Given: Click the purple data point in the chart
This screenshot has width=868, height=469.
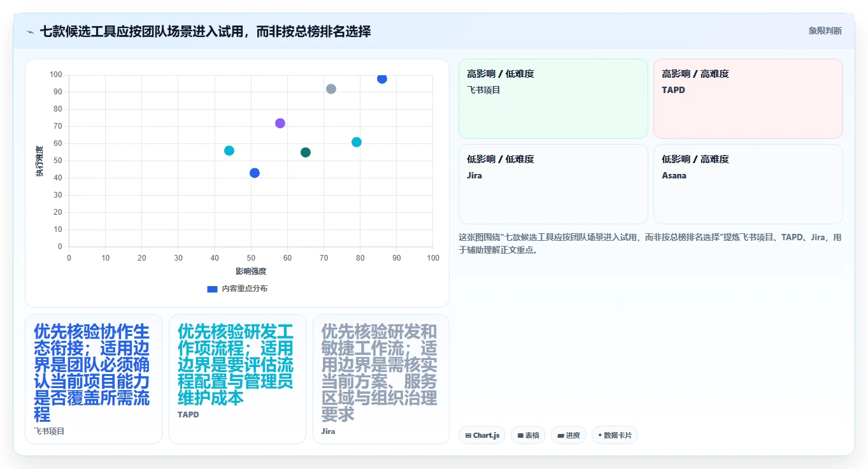Looking at the screenshot, I should [x=280, y=123].
